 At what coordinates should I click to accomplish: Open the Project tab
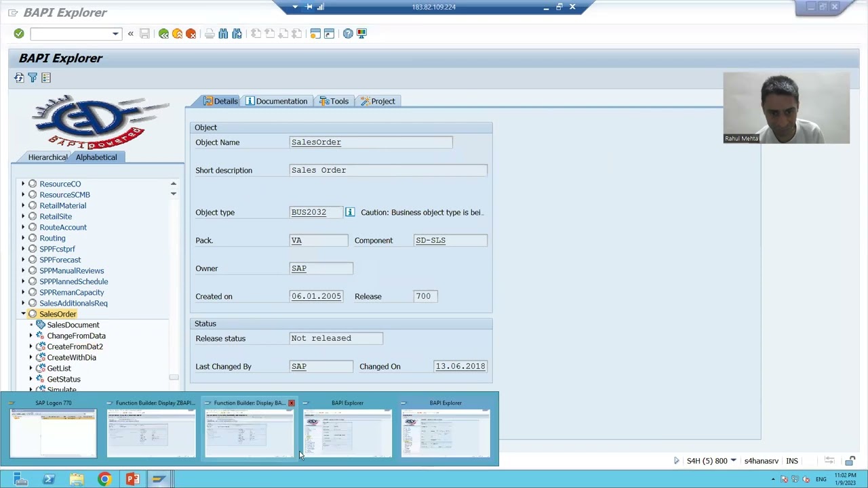[378, 101]
